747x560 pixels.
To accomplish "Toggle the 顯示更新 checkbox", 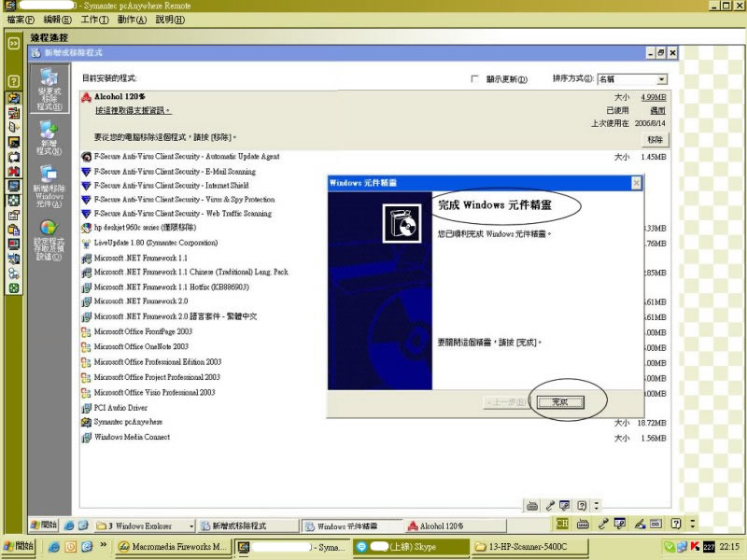I will pos(474,78).
